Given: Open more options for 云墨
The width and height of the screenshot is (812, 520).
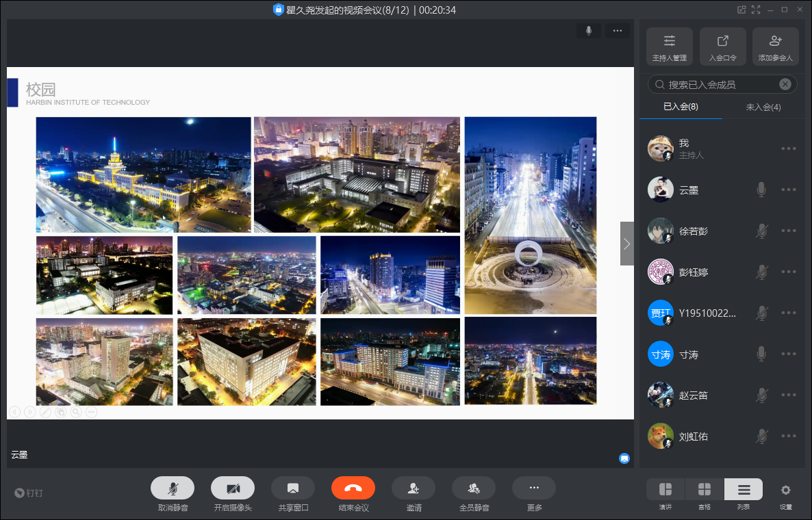Looking at the screenshot, I should click(789, 190).
